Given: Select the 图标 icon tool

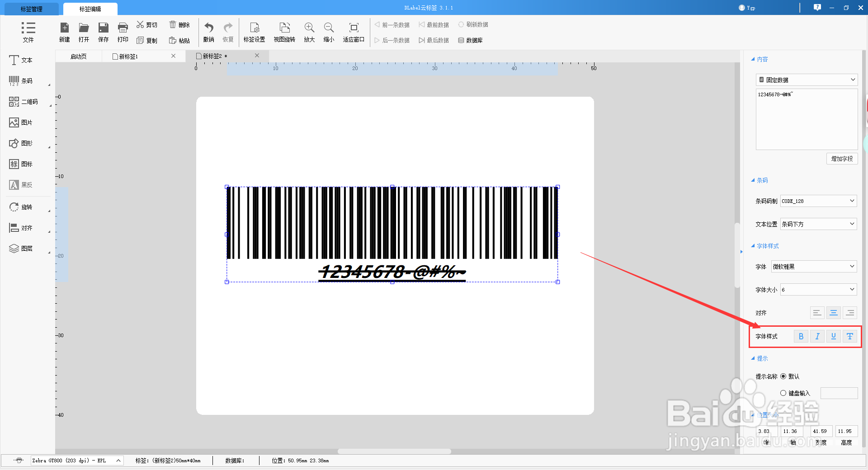Looking at the screenshot, I should [21, 164].
